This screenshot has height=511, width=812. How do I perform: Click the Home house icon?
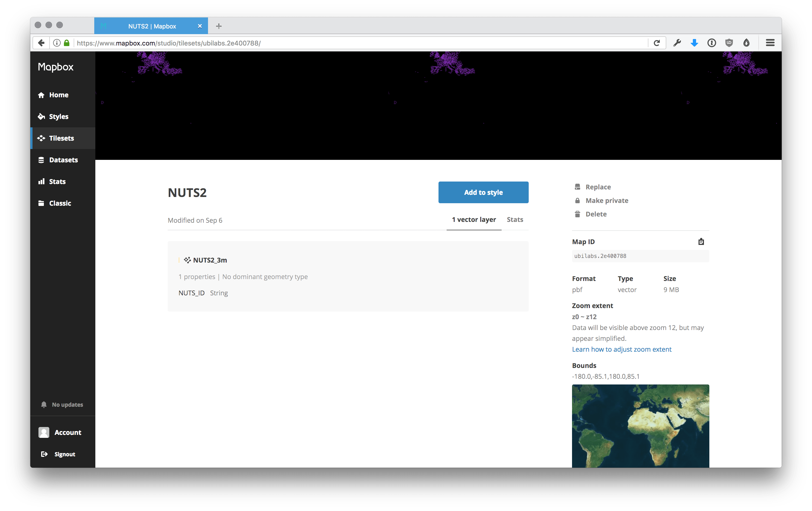pos(41,95)
